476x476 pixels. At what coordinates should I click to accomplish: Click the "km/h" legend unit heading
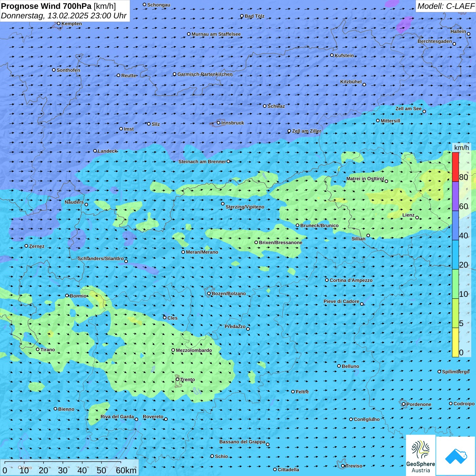461,148
